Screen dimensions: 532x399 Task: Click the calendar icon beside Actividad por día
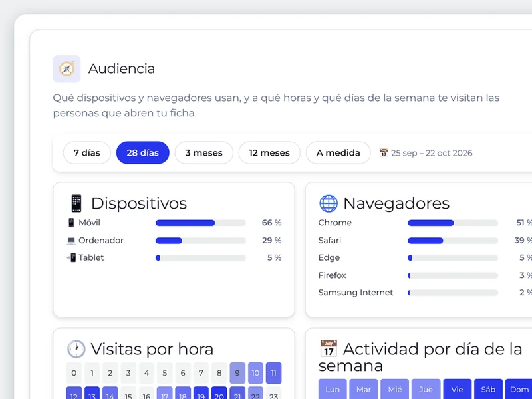pyautogui.click(x=329, y=348)
